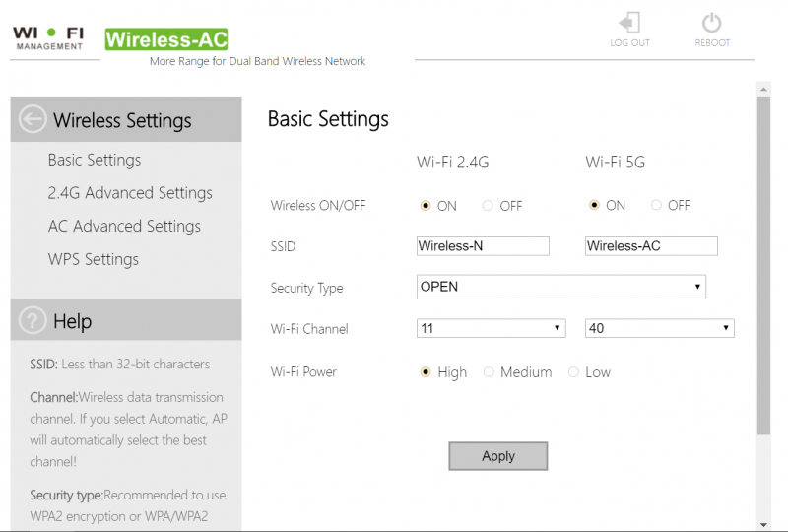Click the LOG OUT label

click(x=629, y=43)
